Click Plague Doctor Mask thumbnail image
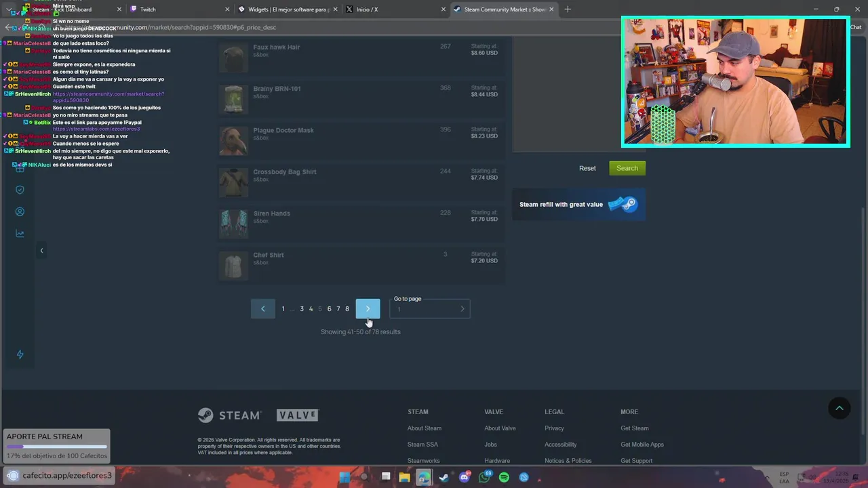The width and height of the screenshot is (868, 488). 233,140
